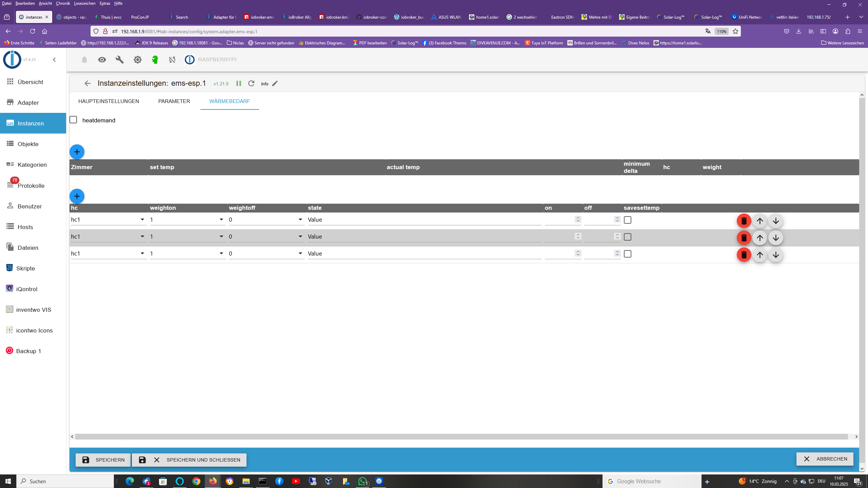Move the second hc1 row up
Screen dimensions: 868x488
pyautogui.click(x=760, y=238)
